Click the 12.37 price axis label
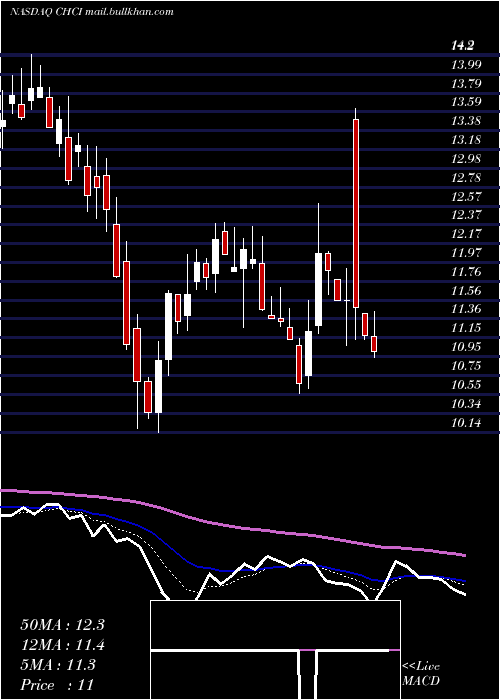Viewport: 500px width, 700px height. [466, 215]
